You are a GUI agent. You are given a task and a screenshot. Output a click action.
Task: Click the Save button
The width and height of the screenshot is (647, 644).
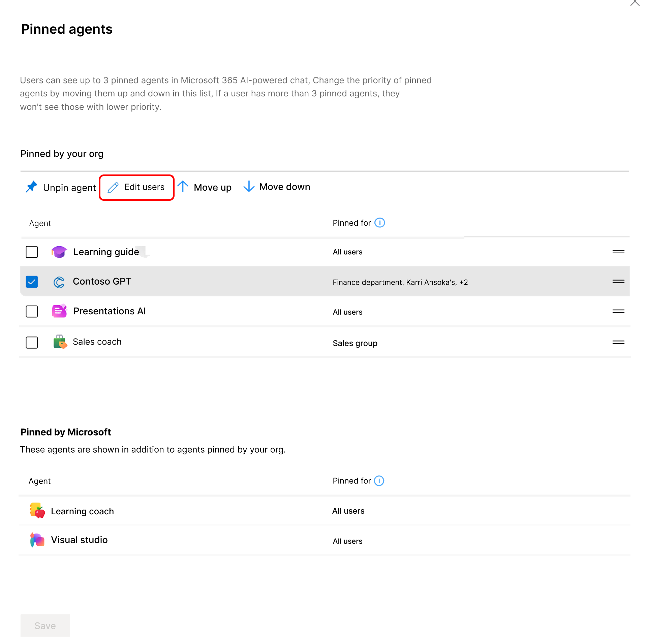click(45, 625)
